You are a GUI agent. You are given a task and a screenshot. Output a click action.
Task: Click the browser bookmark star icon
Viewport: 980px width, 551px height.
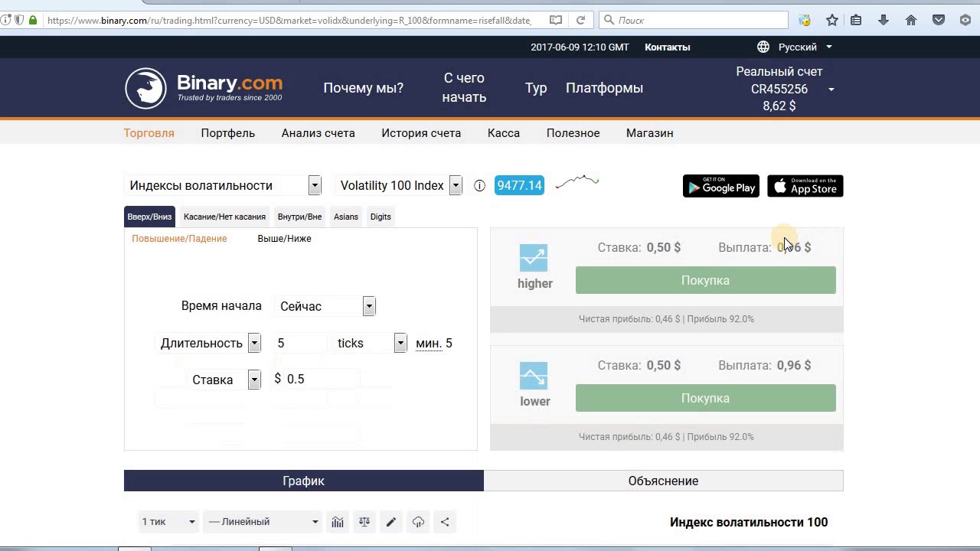[x=832, y=21]
